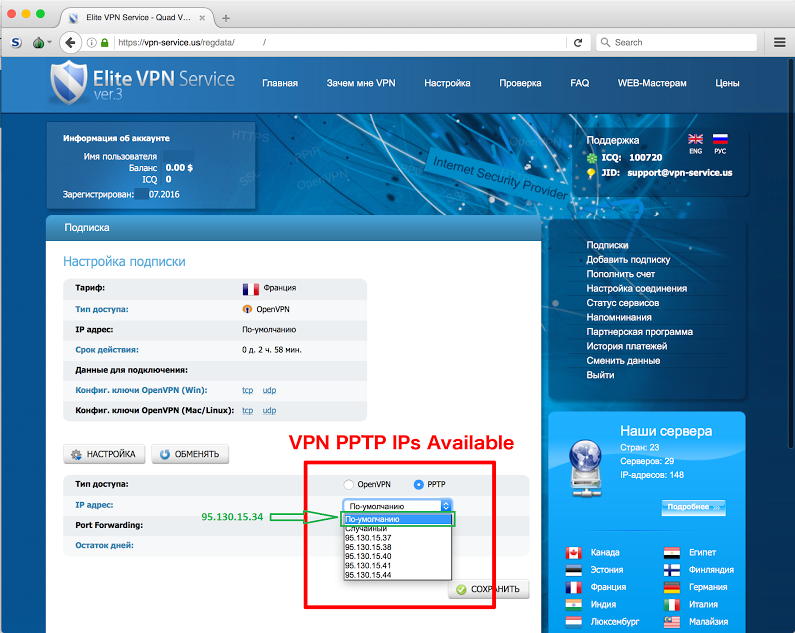Image resolution: width=795 pixels, height=633 pixels.
Task: Click the green onion toolbar icon
Action: click(x=39, y=43)
